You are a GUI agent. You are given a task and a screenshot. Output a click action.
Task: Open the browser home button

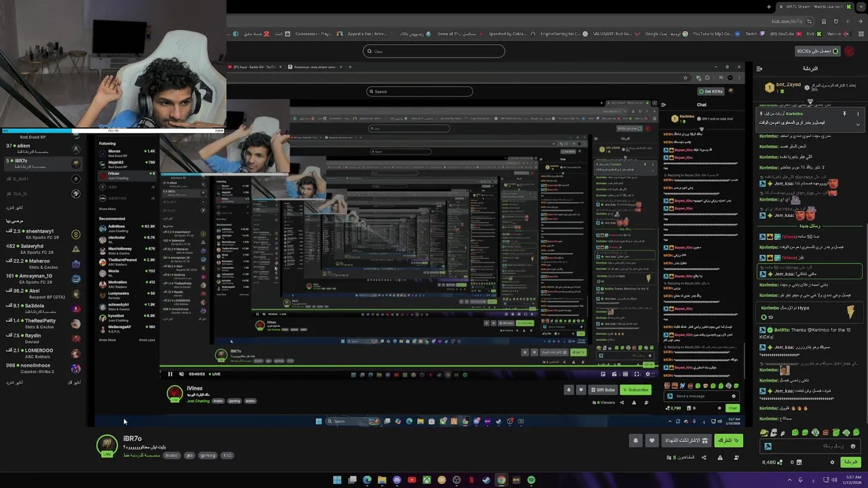point(824,21)
